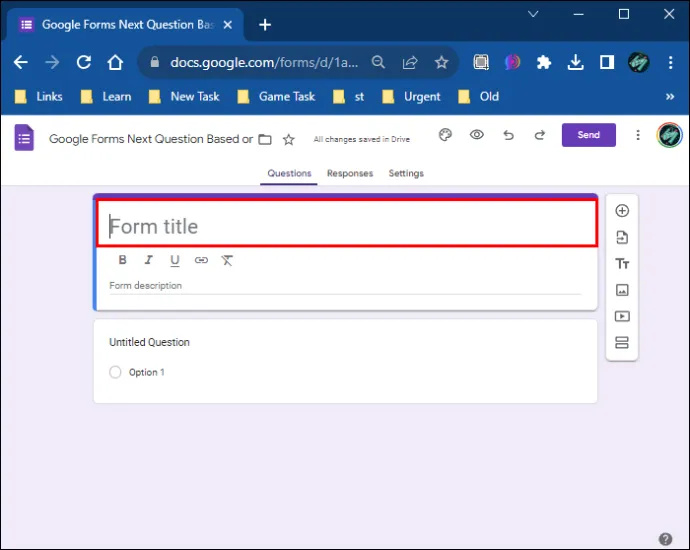Select the Google Forms Next Question tab

125,25
